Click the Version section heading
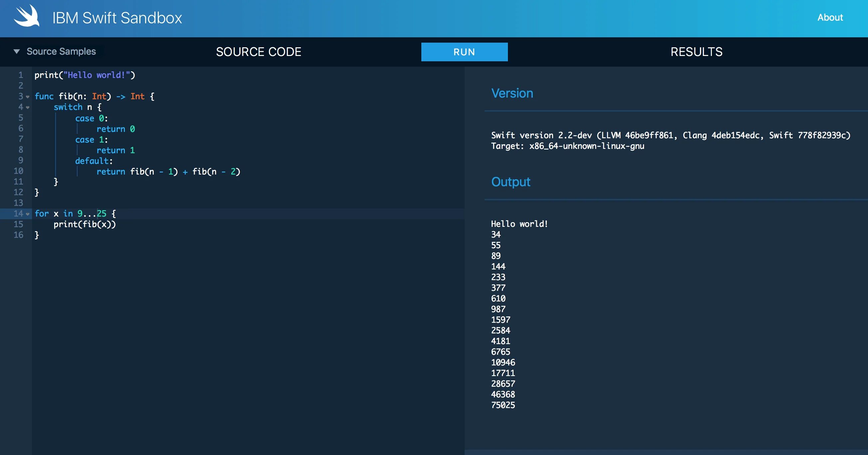 point(512,93)
